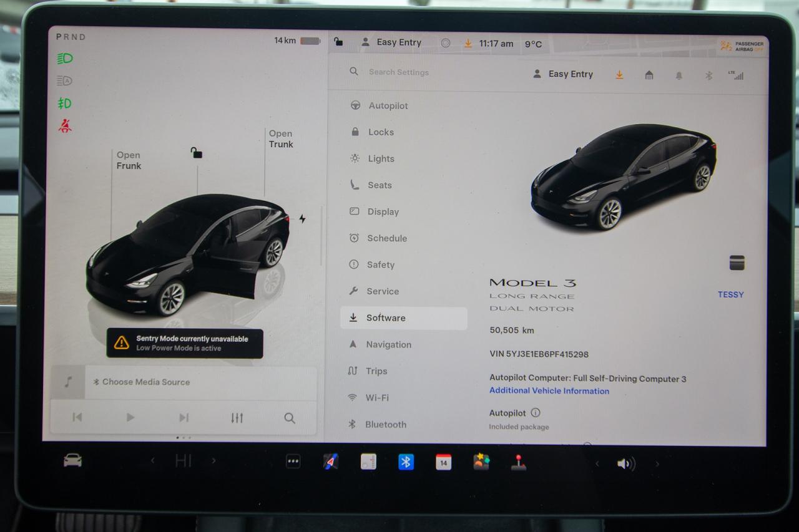Search media with the magnifier icon
This screenshot has width=799, height=532.
tap(290, 418)
